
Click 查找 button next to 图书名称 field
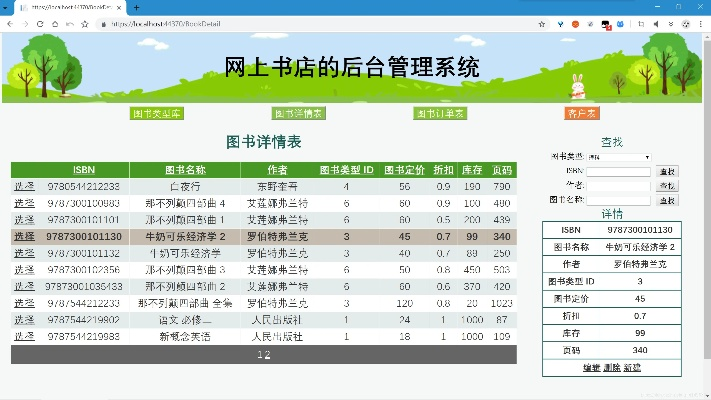point(667,200)
